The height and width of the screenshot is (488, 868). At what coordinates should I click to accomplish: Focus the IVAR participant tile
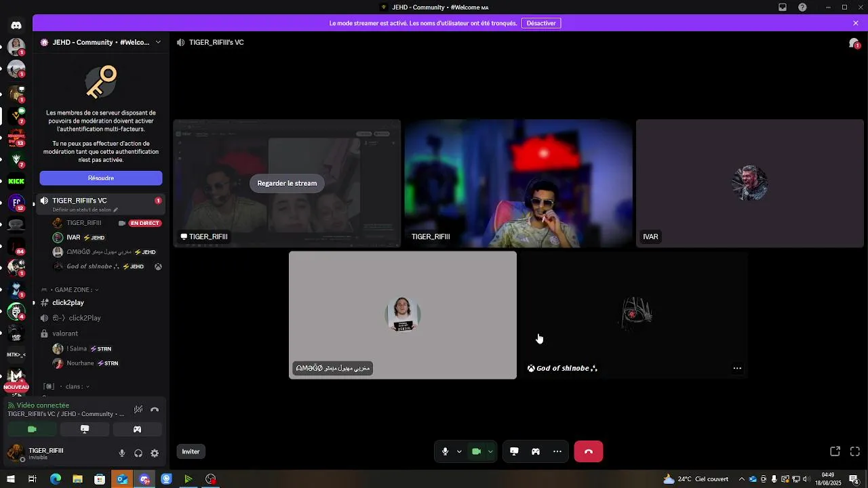click(750, 184)
